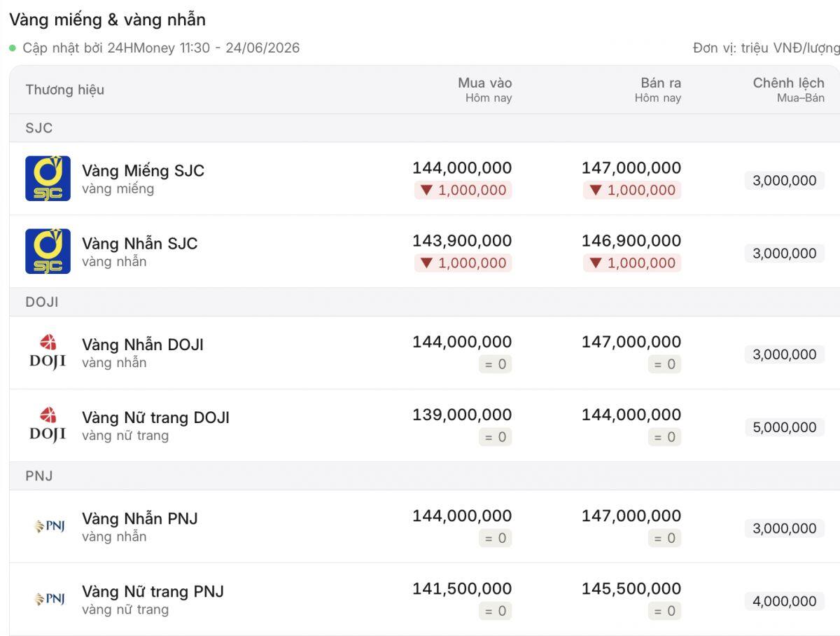This screenshot has width=840, height=636.
Task: Click the PNJ logo beside Vàng Nữ trang PNJ
Action: tap(49, 599)
